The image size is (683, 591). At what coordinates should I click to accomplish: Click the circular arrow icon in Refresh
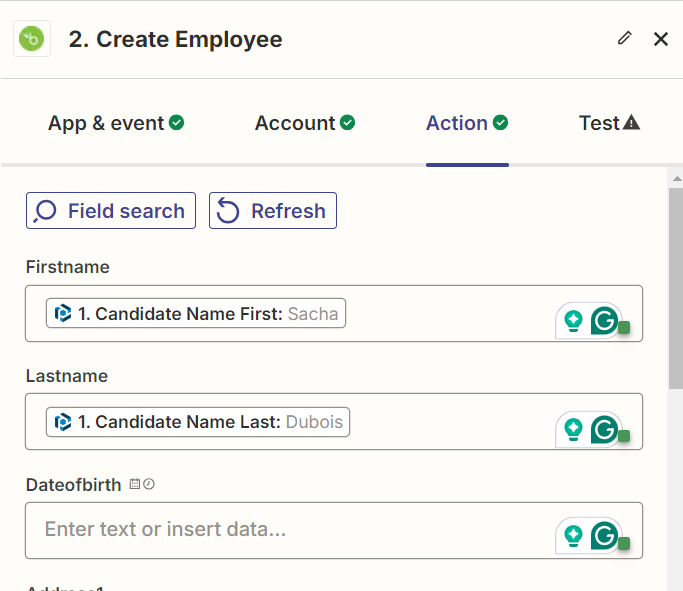[x=228, y=210]
